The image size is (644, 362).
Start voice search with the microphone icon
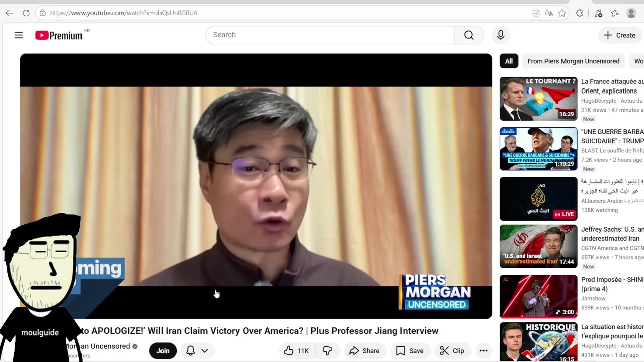[x=501, y=35]
